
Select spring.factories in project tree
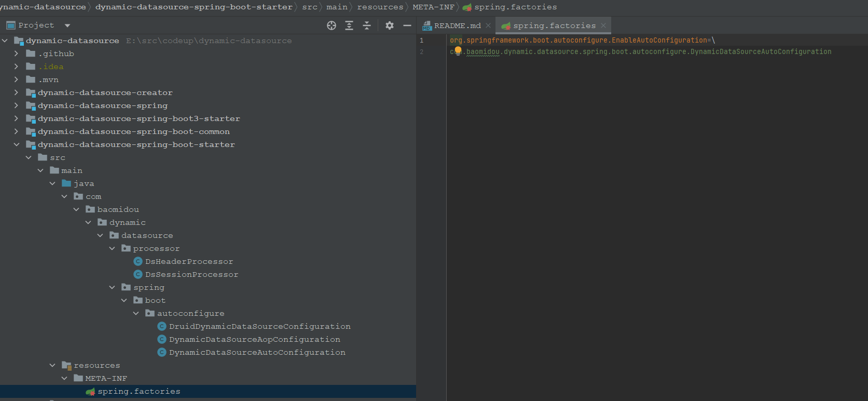click(x=208, y=392)
